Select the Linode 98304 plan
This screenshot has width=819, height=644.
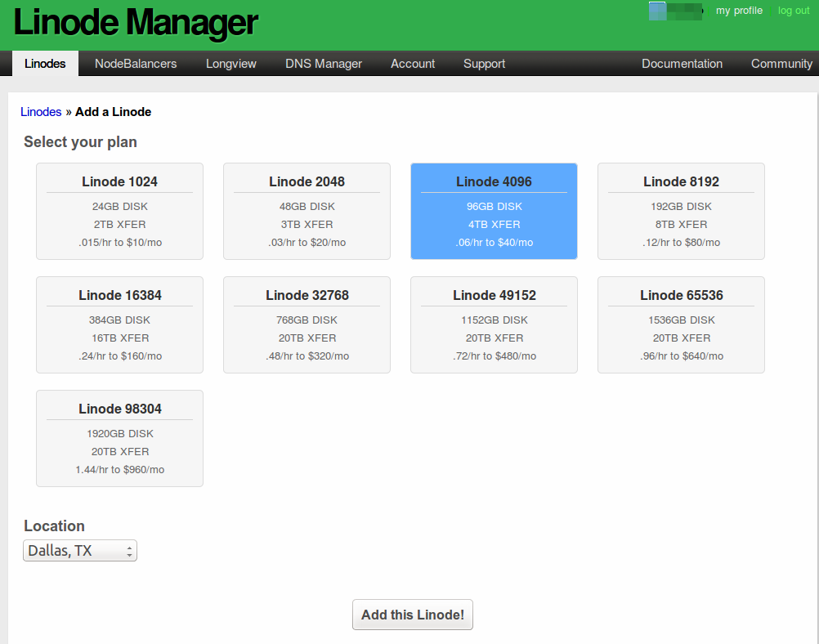[x=119, y=438]
